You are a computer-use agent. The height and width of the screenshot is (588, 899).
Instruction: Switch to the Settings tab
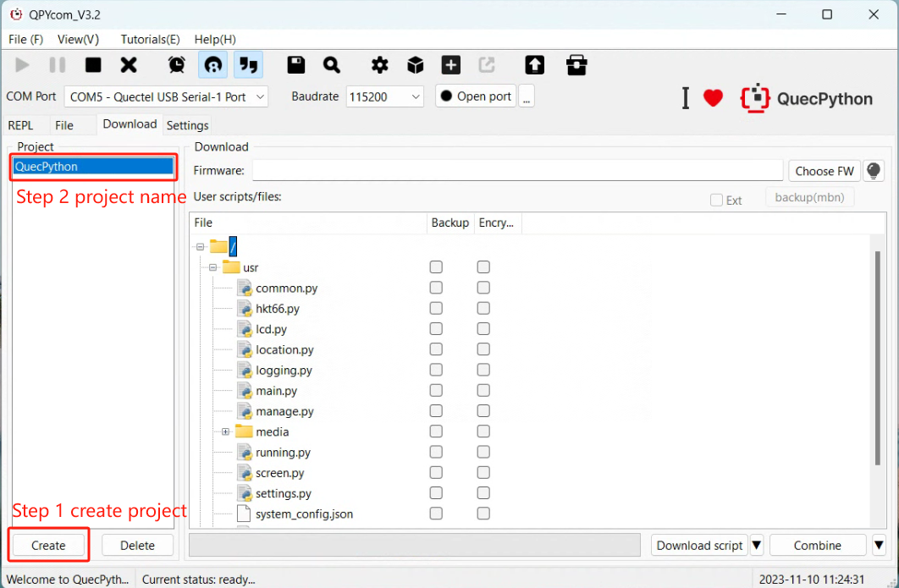(x=187, y=125)
